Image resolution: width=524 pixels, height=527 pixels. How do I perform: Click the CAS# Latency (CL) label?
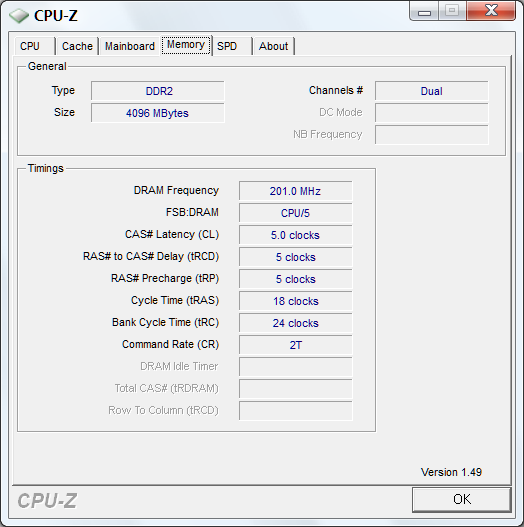(172, 234)
